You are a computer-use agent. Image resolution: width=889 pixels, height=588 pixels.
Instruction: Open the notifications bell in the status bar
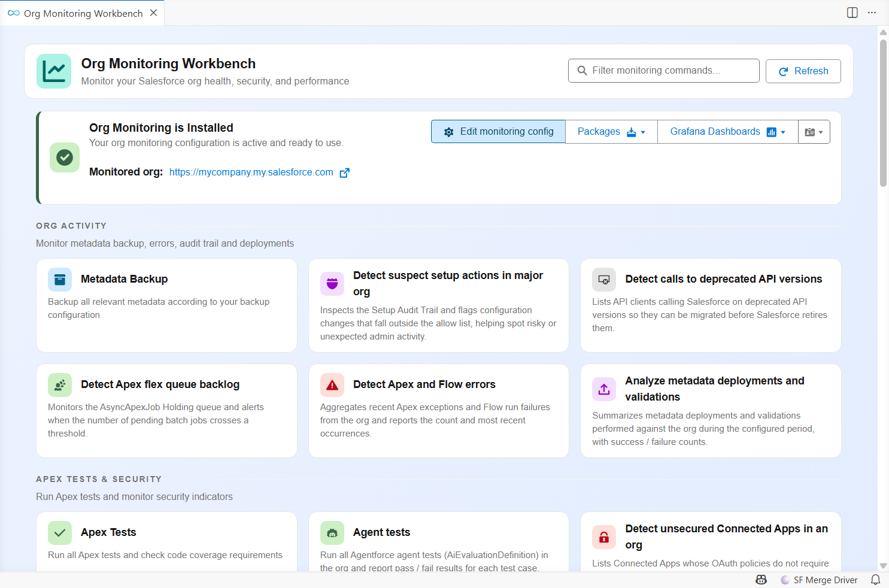(875, 580)
